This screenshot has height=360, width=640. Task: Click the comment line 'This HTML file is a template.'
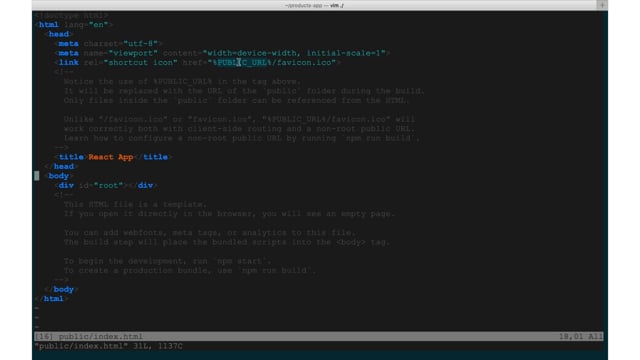[x=135, y=204]
